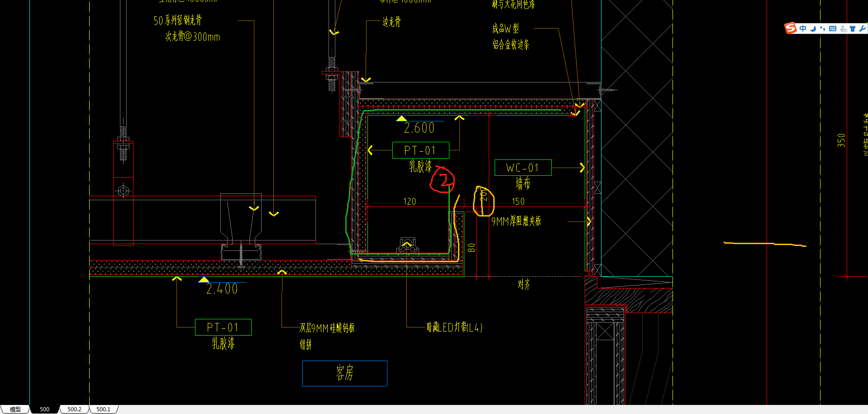This screenshot has height=414, width=868.
Task: Toggle Chinese/English mode via the 中 icon
Action: coord(803,29)
